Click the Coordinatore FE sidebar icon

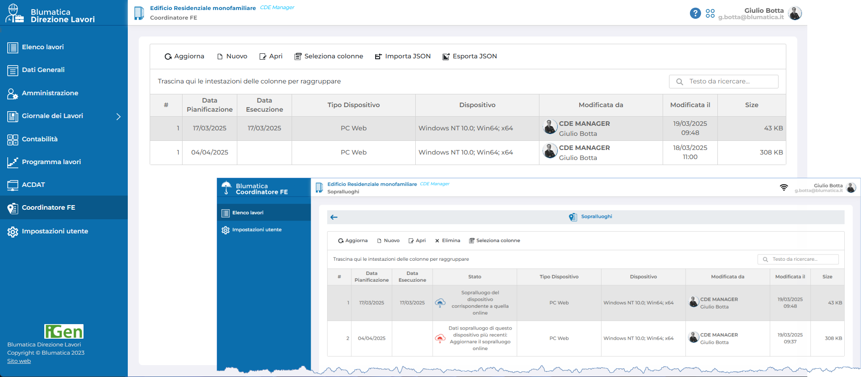coord(13,208)
